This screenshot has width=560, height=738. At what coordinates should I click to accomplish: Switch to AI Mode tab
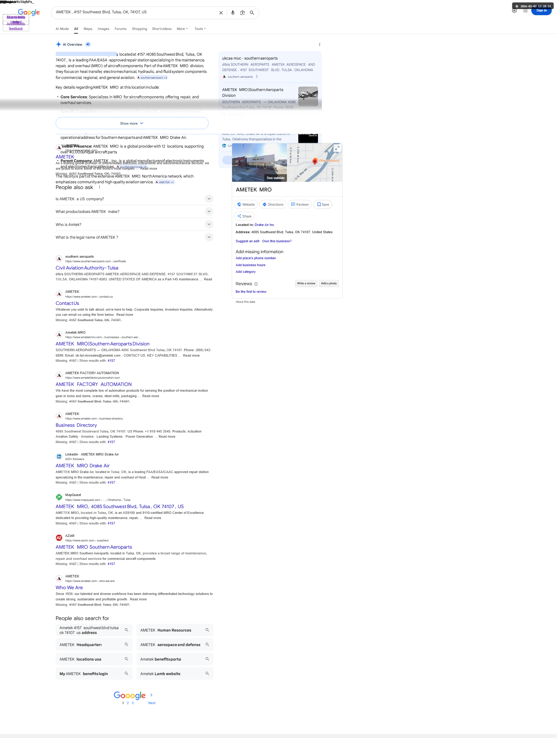click(62, 29)
